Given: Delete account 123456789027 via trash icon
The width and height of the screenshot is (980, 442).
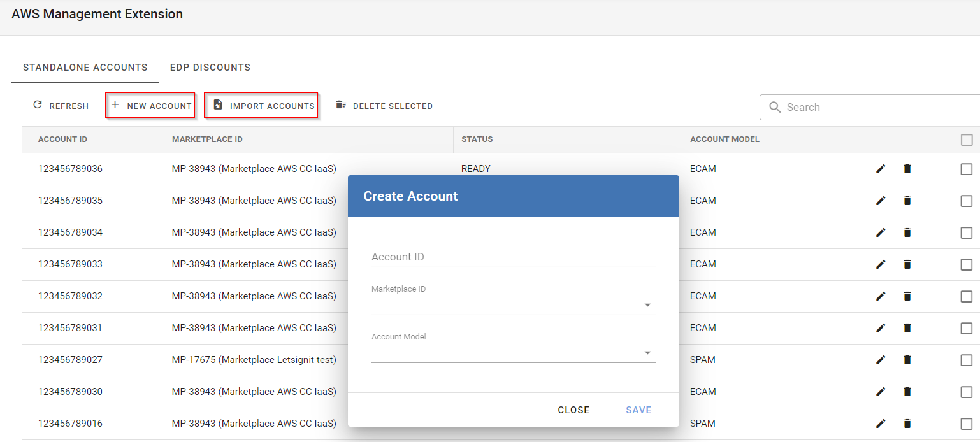Looking at the screenshot, I should 907,360.
